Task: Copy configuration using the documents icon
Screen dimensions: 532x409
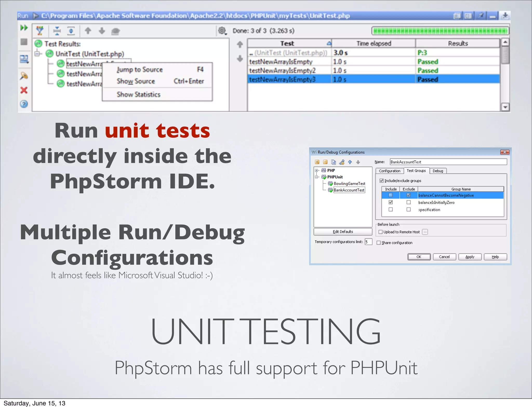Action: point(334,162)
